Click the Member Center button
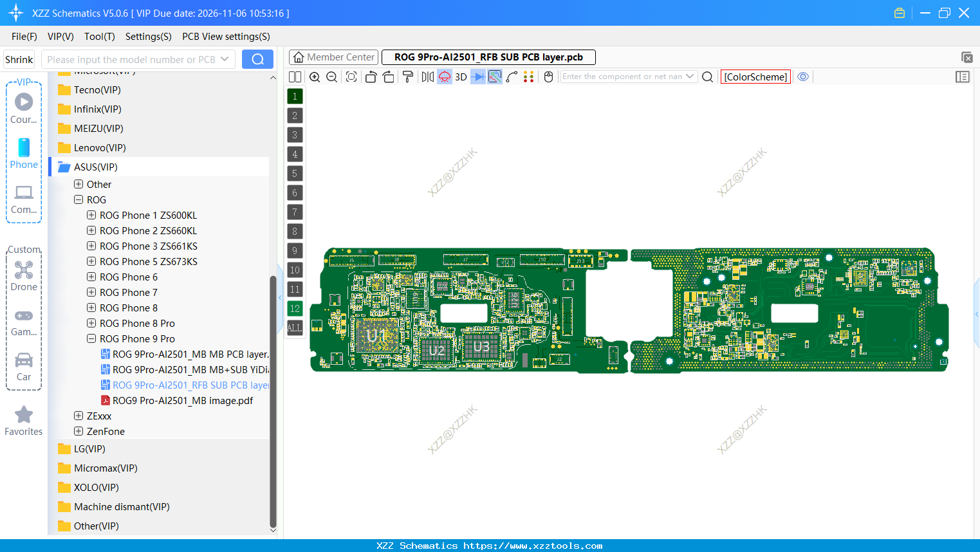The image size is (980, 552). click(333, 57)
